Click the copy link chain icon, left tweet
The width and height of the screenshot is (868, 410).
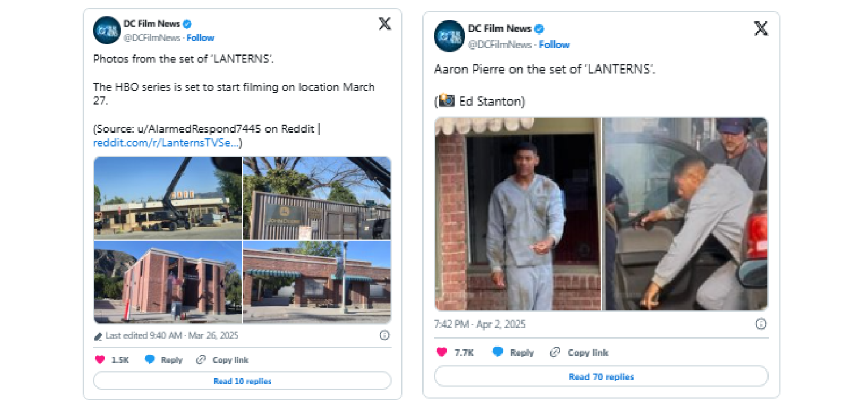tap(201, 360)
